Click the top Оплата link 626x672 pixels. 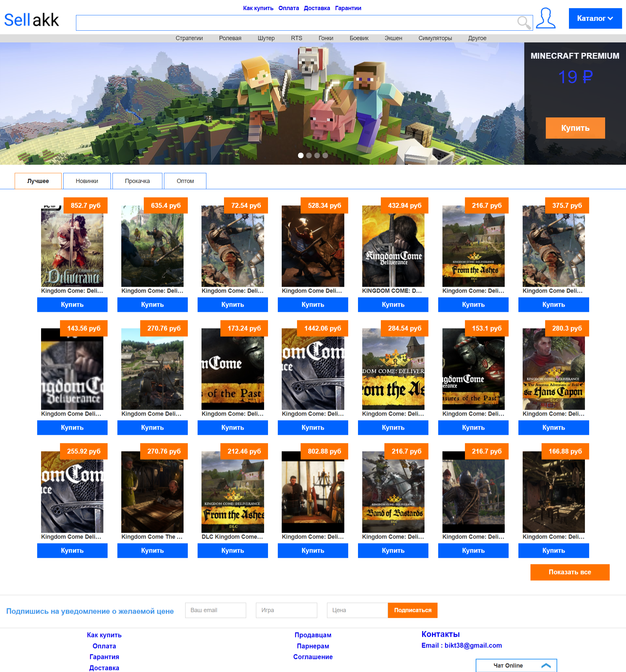pos(289,8)
